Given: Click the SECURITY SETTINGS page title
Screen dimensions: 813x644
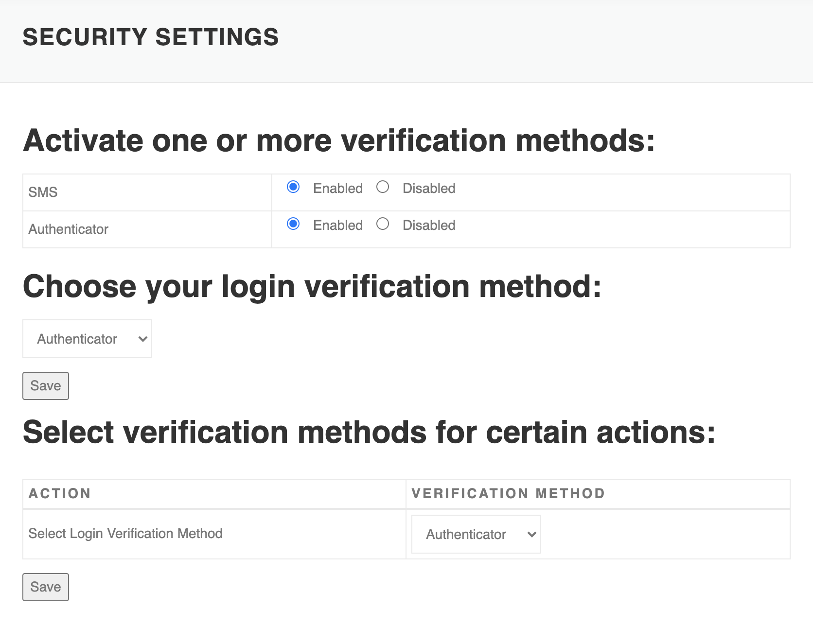Looking at the screenshot, I should (x=151, y=37).
